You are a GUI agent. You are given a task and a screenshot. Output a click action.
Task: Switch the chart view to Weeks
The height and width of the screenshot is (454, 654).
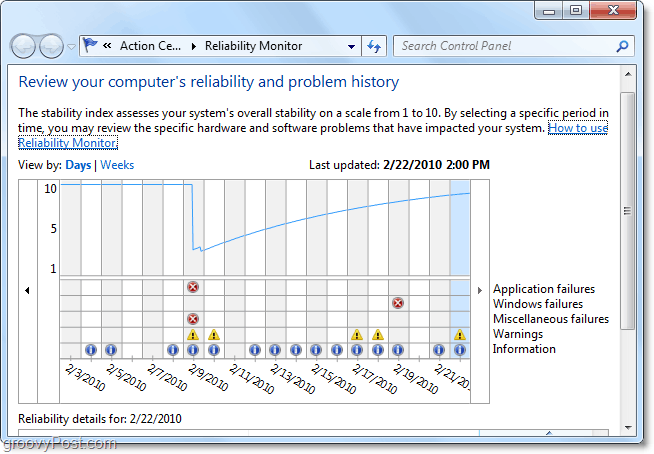pyautogui.click(x=117, y=165)
